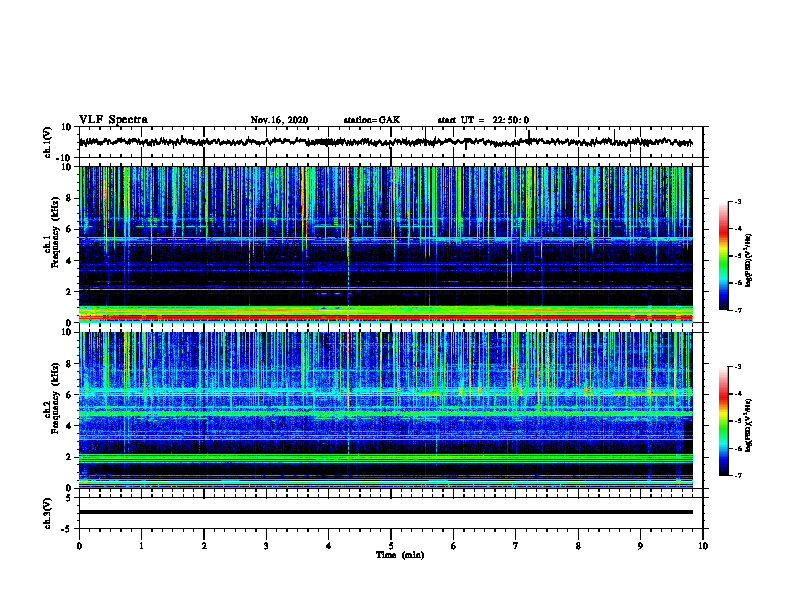Click the time axis tick label "7"
This screenshot has height=612, width=792.
pos(516,546)
